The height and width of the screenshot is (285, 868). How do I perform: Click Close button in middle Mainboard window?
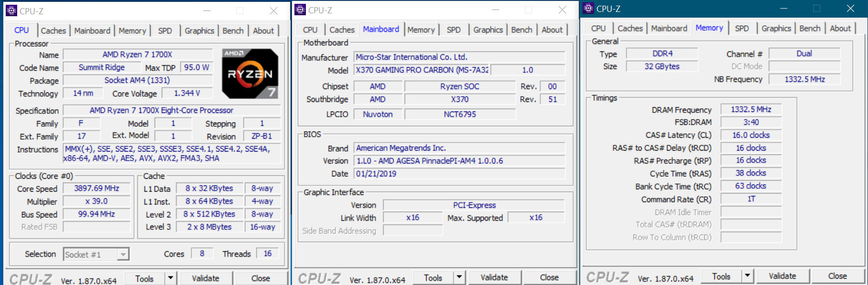pos(549,277)
